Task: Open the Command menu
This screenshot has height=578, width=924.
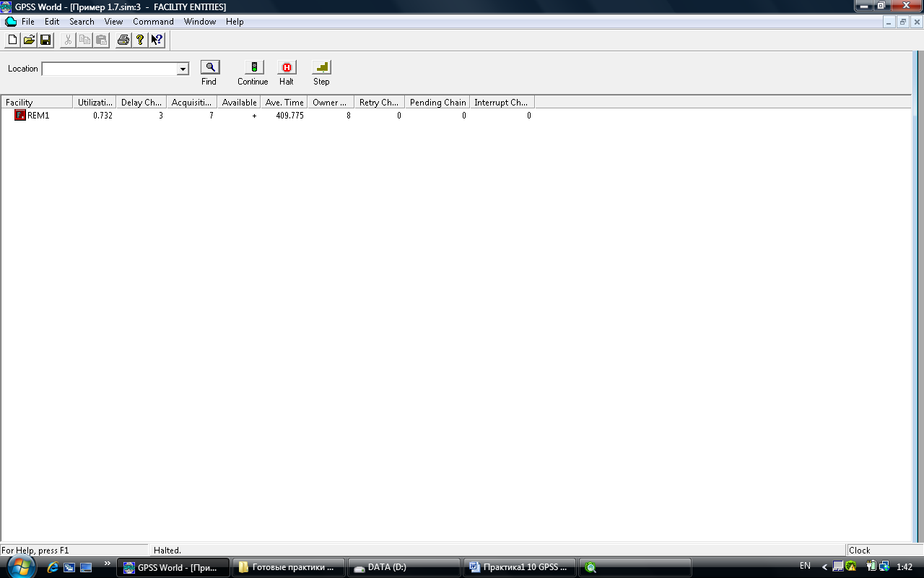Action: [x=153, y=22]
